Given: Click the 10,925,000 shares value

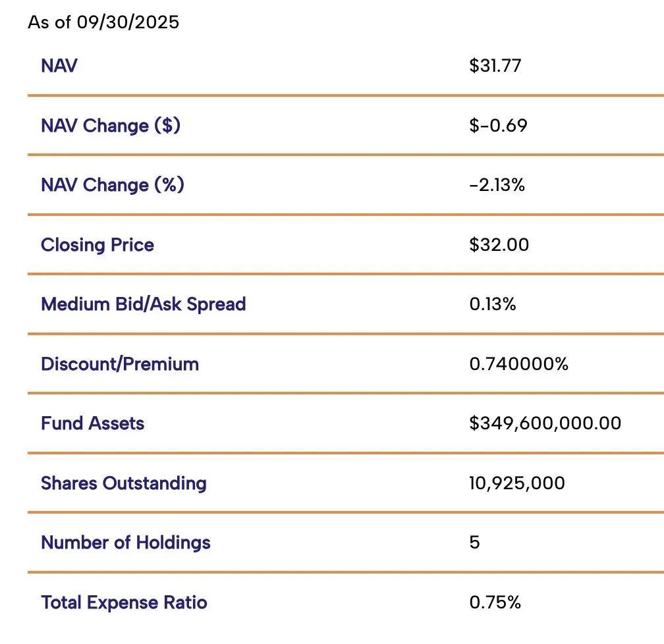Looking at the screenshot, I should [517, 483].
